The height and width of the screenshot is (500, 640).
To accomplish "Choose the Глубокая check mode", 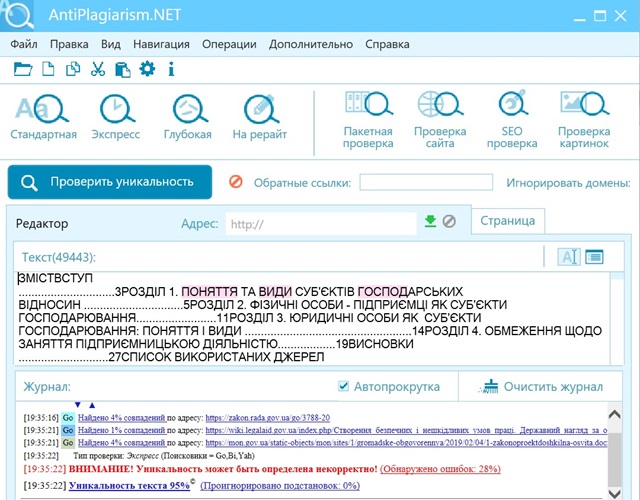I will tap(188, 117).
